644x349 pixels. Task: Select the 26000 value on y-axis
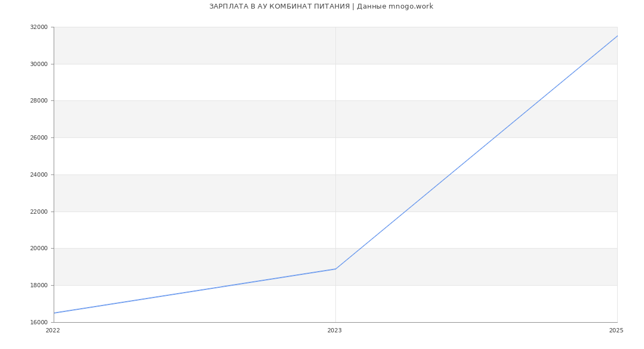39,138
